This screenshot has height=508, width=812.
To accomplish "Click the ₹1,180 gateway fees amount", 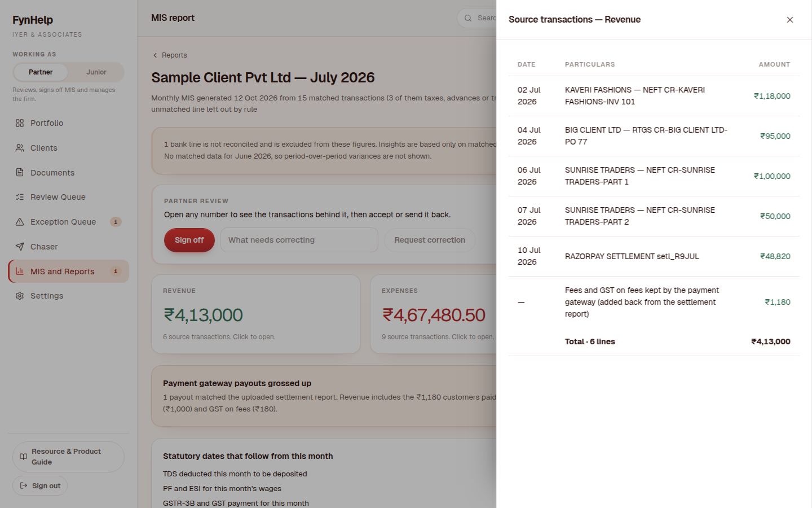I will pos(777,302).
